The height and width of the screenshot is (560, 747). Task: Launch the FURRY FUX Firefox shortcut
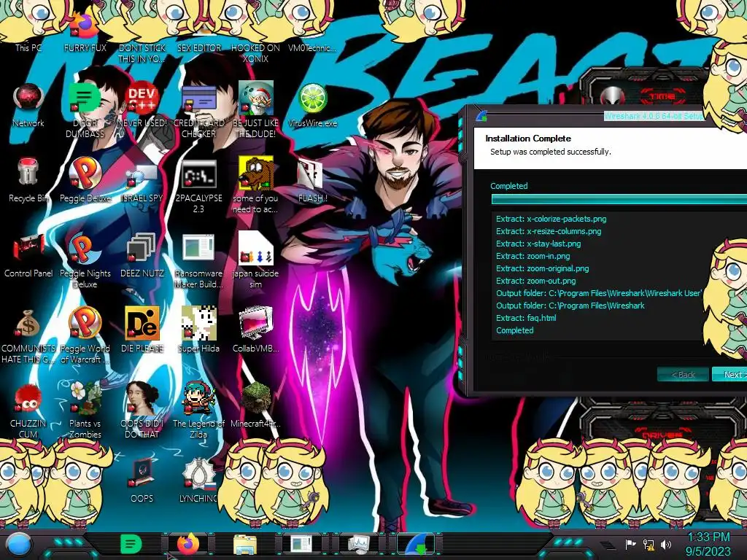pos(85,31)
